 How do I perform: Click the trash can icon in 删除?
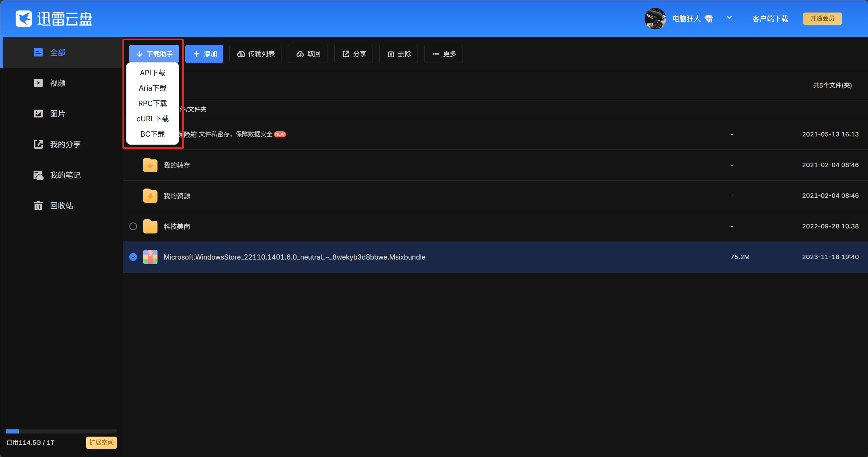(x=390, y=54)
